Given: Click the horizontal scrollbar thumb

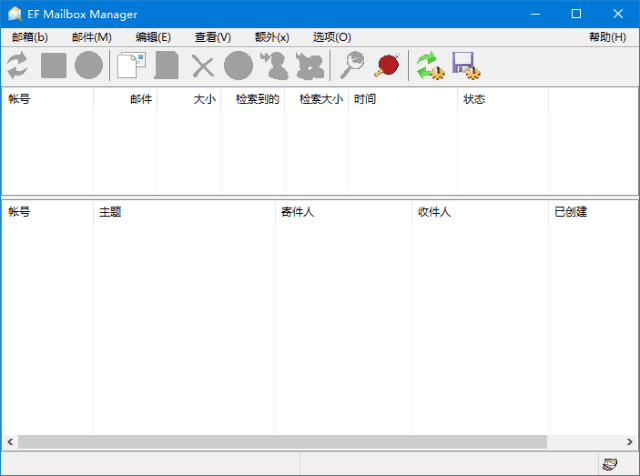Looking at the screenshot, I should [282, 441].
